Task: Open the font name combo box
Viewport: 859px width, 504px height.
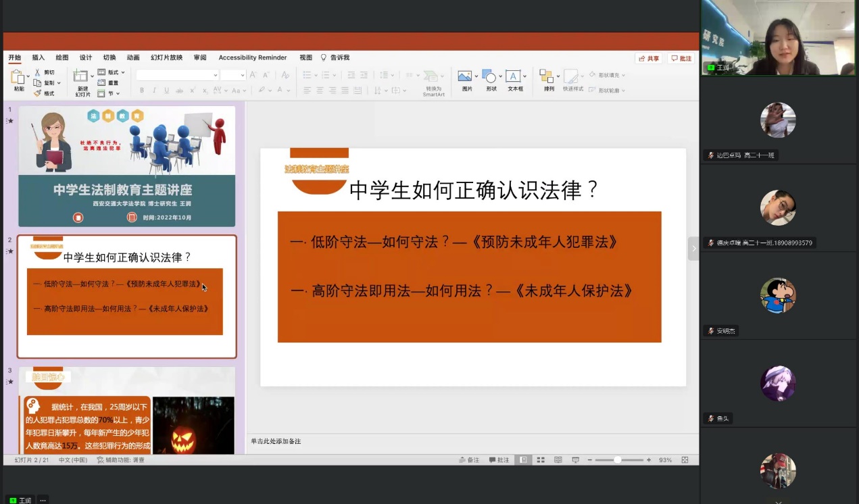Action: [178, 75]
